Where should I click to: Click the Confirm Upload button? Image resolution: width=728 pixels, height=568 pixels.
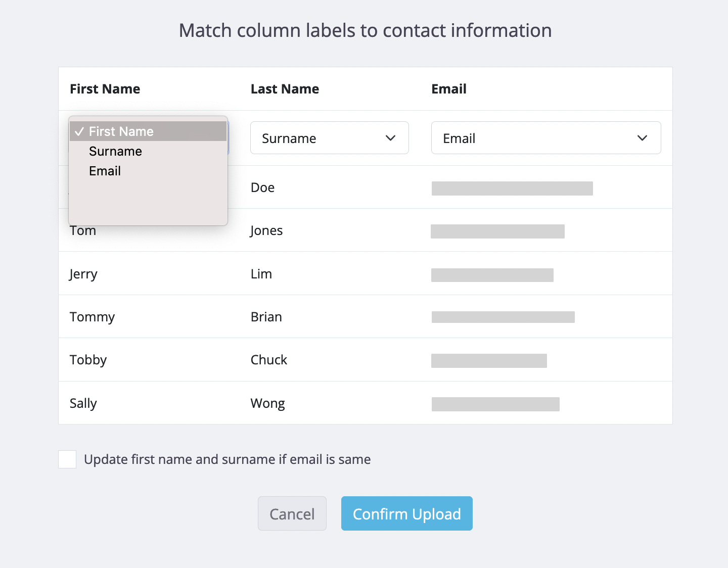point(406,513)
